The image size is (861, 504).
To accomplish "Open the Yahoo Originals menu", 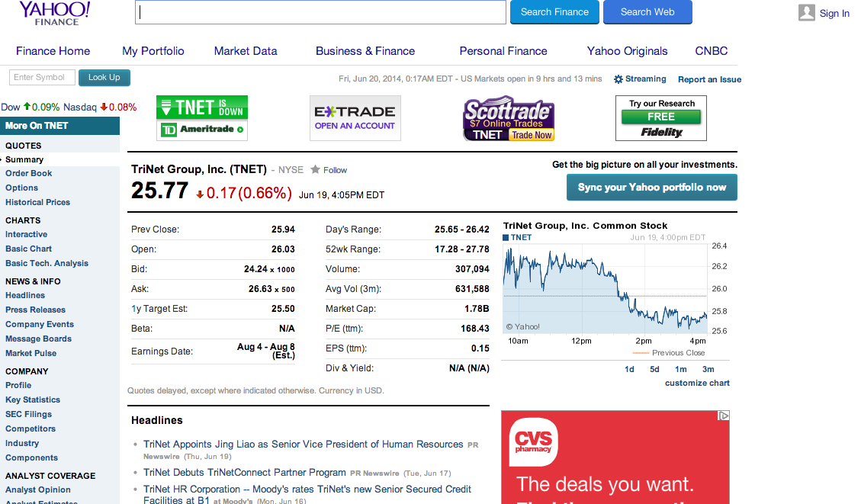I will pyautogui.click(x=627, y=51).
